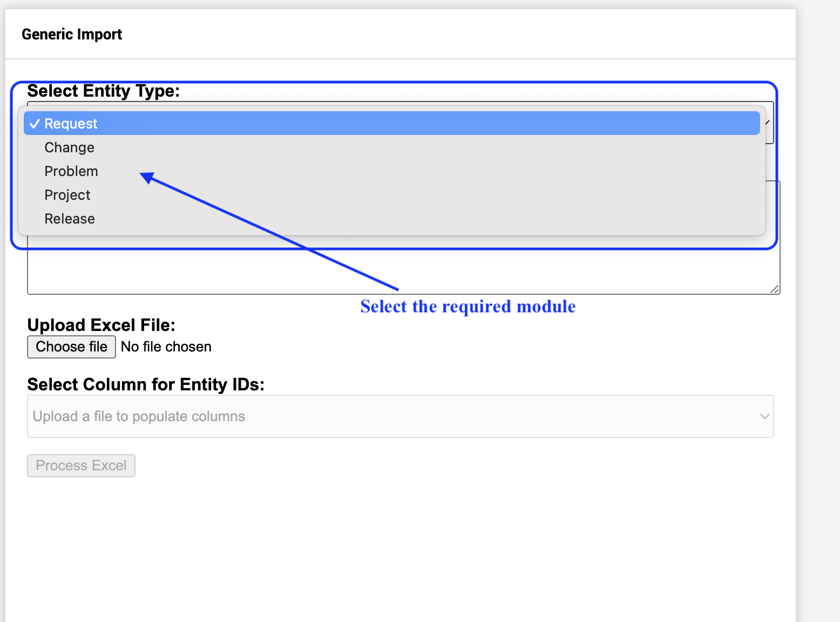The height and width of the screenshot is (622, 840).
Task: Click the checkmark beside Request
Action: (x=35, y=124)
